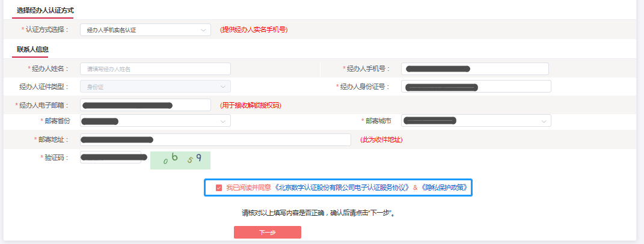Focus the 邮寄地址 text field
The width and height of the screenshot is (644, 244).
pyautogui.click(x=215, y=139)
